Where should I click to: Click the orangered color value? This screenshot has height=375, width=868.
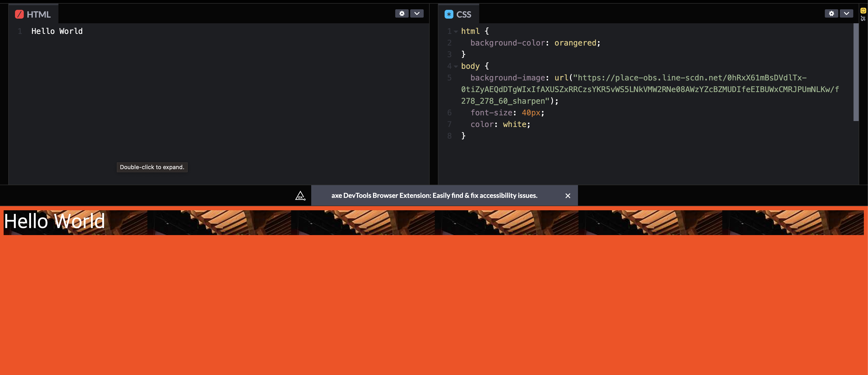pyautogui.click(x=575, y=43)
